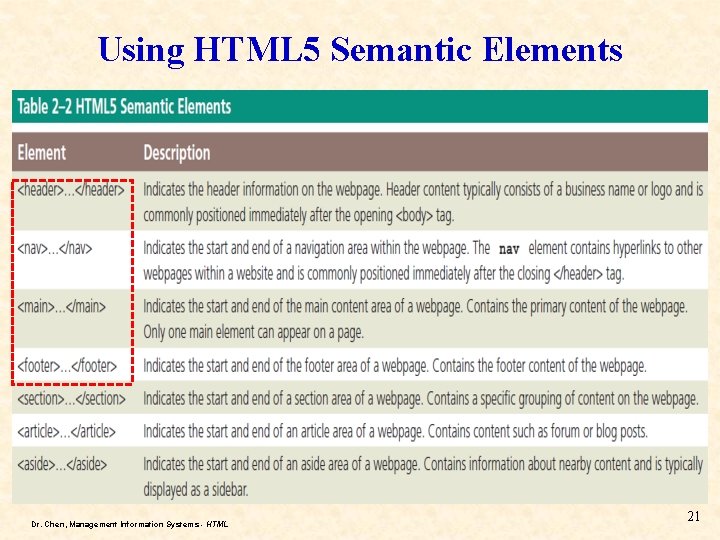720x540 pixels.
Task: Click the line ending "after the closing </header> tag."
Action: coord(384,274)
